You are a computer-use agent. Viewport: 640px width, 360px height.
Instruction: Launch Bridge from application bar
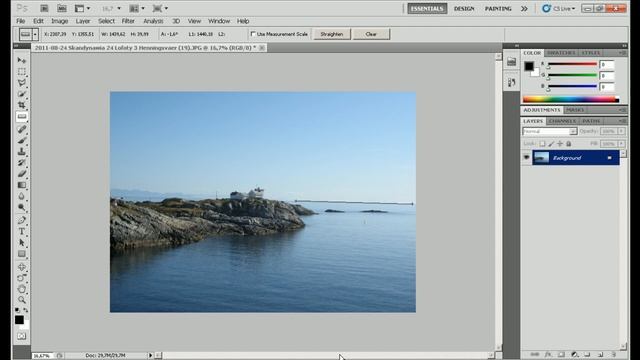[x=44, y=8]
